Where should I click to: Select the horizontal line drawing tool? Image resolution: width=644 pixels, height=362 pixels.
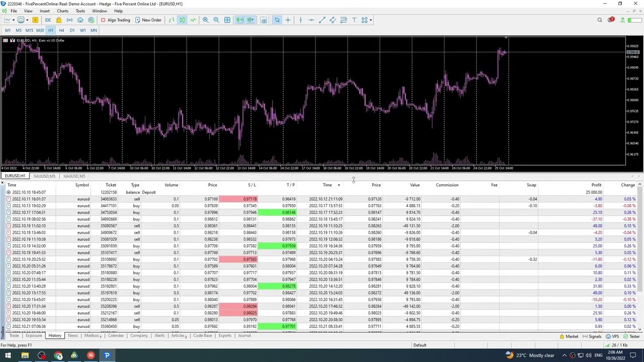click(311, 20)
